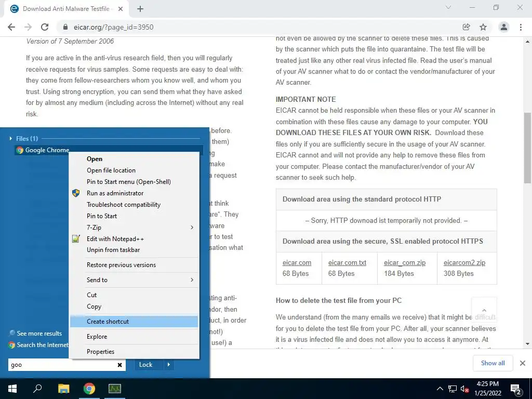
Task: Show hidden tray icons chevron
Action: 440,389
